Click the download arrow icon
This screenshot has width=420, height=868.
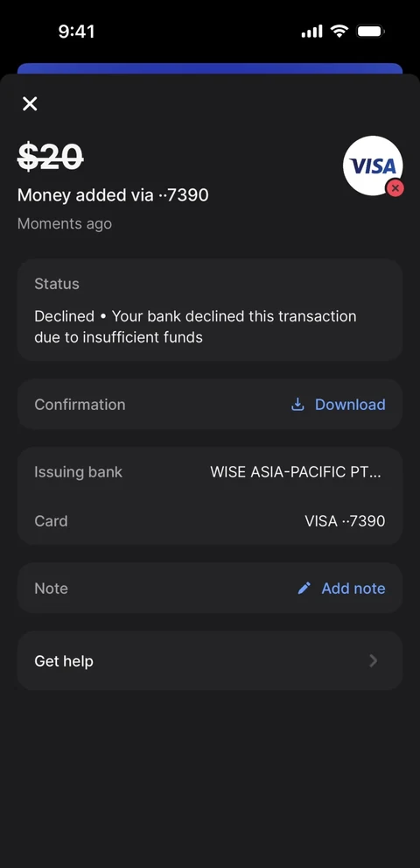point(297,405)
